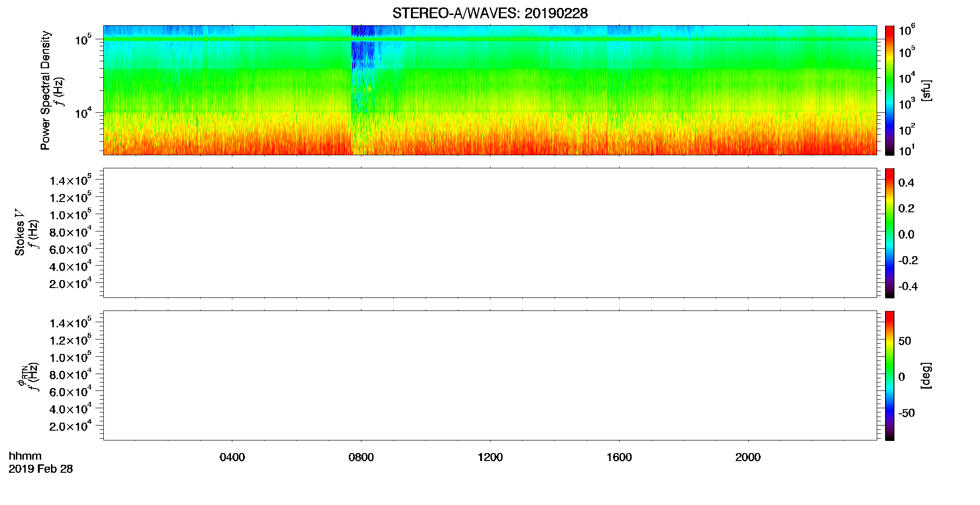This screenshot has width=980, height=505.
Task: Click the hhmm time format label
Action: tap(25, 456)
